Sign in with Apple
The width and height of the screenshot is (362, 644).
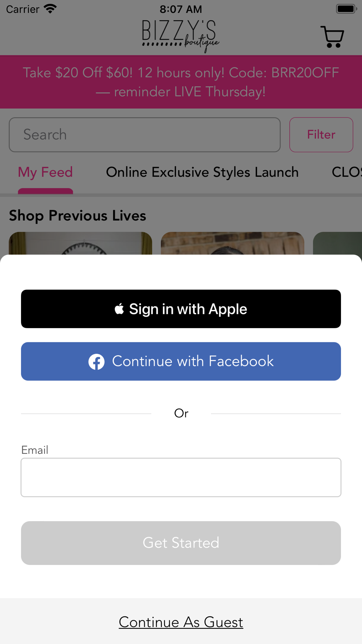[181, 309]
